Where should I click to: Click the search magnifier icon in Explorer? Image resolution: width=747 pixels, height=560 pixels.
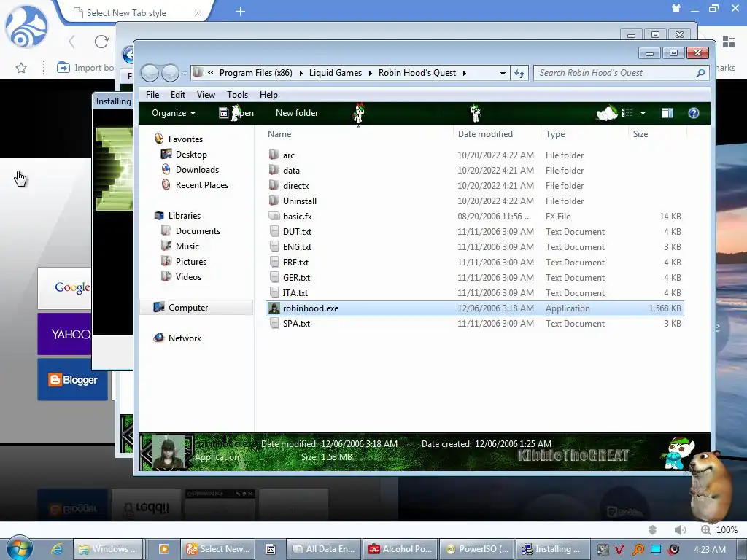[700, 73]
